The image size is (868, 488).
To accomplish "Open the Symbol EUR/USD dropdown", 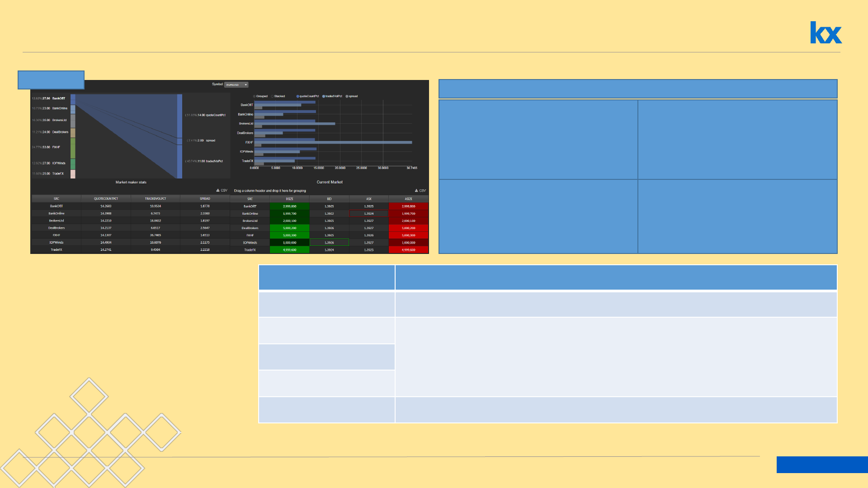I will [237, 84].
